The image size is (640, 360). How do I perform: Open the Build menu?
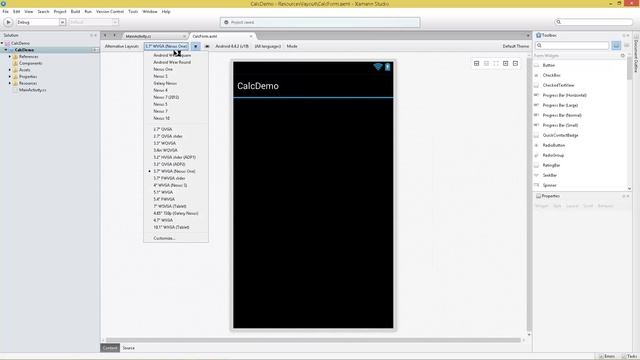[x=76, y=12]
